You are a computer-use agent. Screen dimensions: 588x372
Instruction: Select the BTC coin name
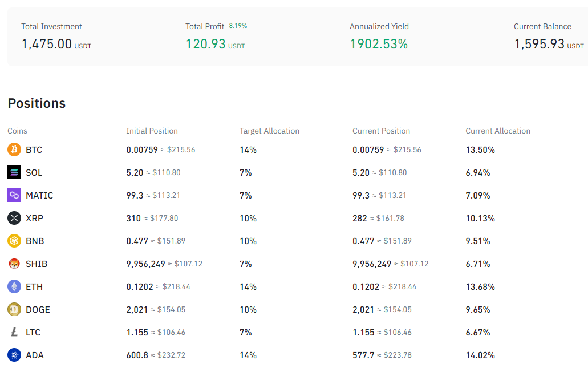pos(34,149)
